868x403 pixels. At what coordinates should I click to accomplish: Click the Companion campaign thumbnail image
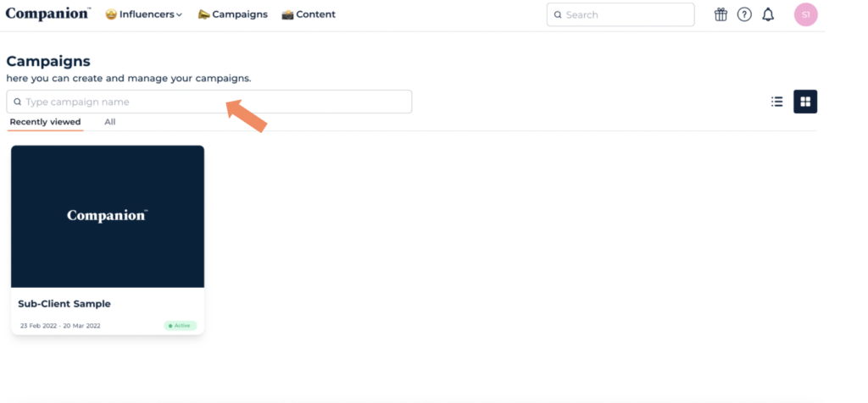pos(108,216)
